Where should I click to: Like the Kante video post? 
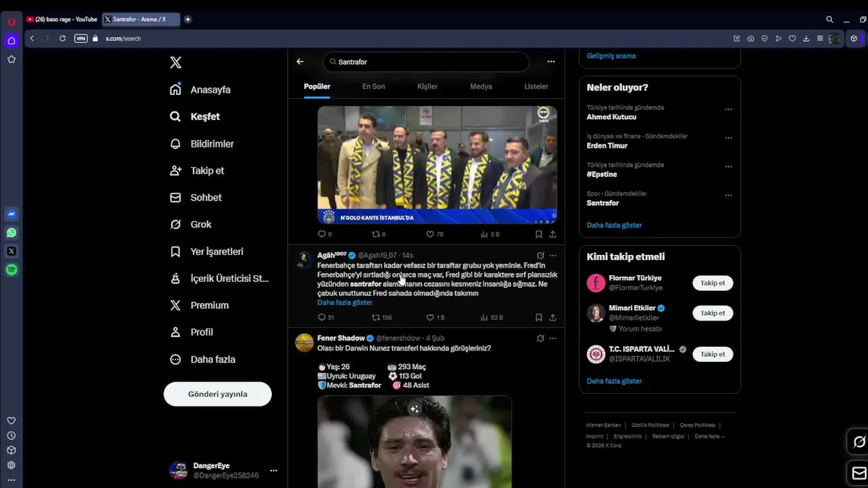(x=434, y=234)
